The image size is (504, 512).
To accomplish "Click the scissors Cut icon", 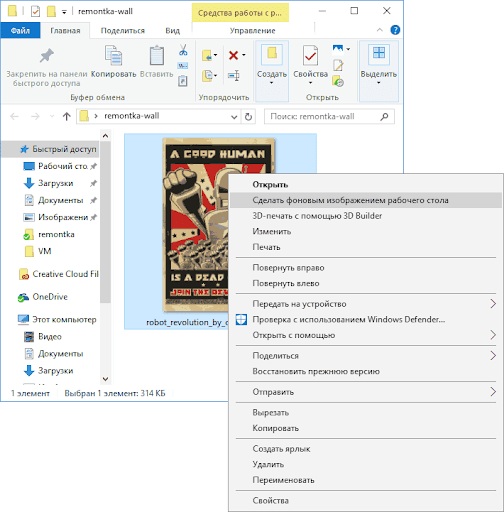I will [x=183, y=50].
